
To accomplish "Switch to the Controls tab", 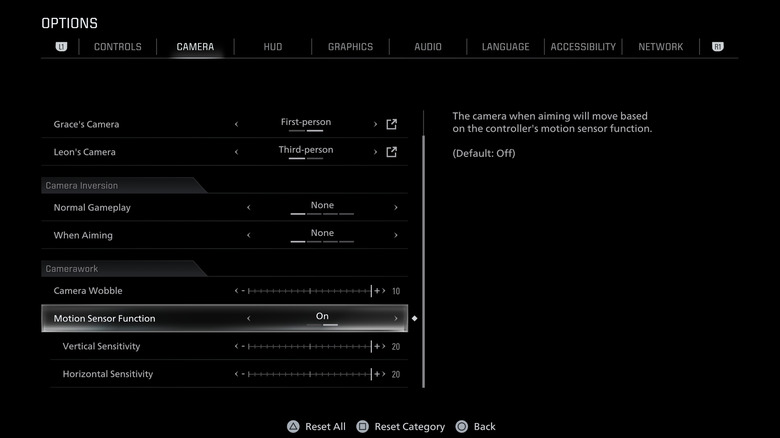I will coord(118,47).
